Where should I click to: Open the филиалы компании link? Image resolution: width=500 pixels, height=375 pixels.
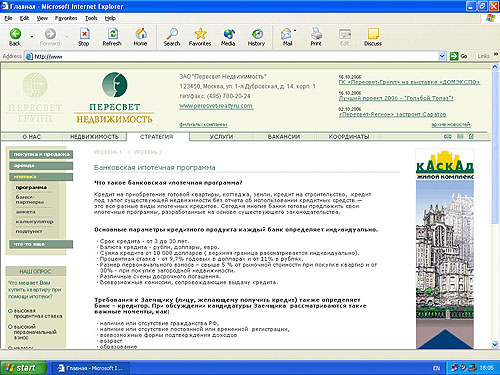coord(203,125)
